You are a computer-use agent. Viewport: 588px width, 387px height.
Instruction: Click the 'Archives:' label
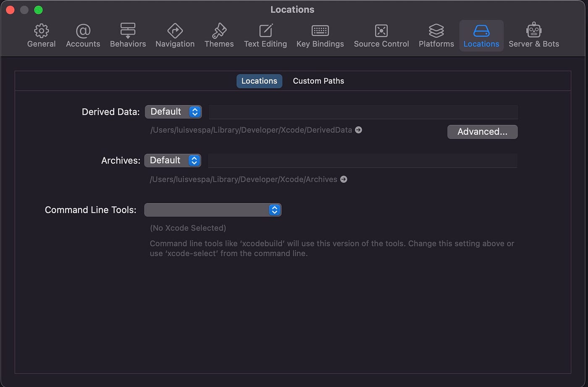point(121,161)
